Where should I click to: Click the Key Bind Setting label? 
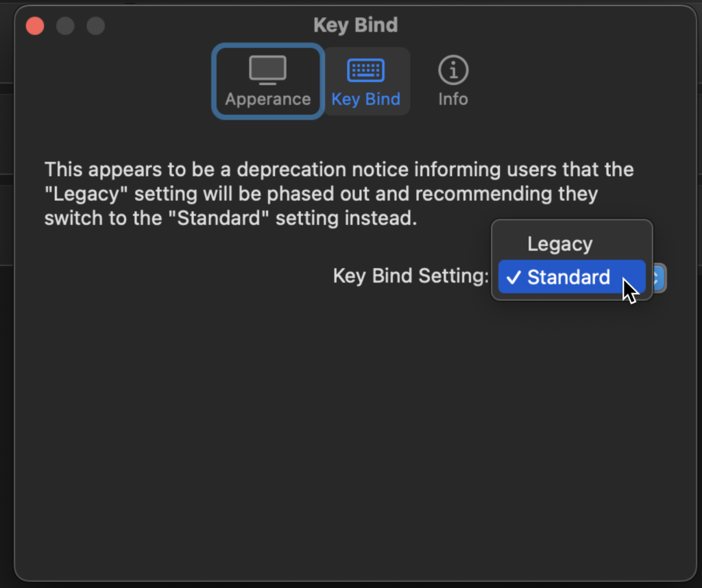[411, 275]
